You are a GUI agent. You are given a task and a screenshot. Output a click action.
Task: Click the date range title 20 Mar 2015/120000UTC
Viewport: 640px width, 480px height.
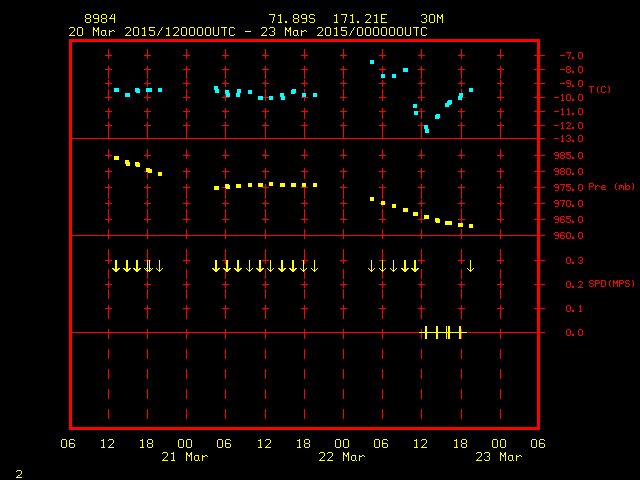[152, 32]
